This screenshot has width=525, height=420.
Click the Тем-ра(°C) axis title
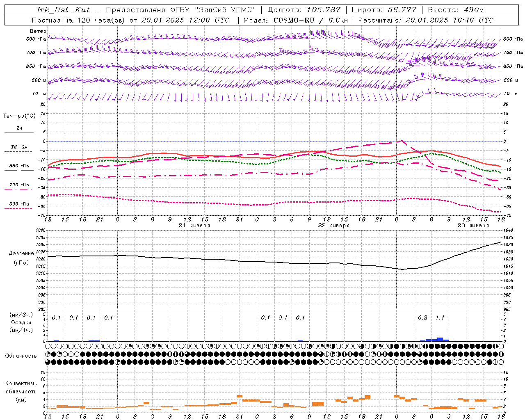19,116
